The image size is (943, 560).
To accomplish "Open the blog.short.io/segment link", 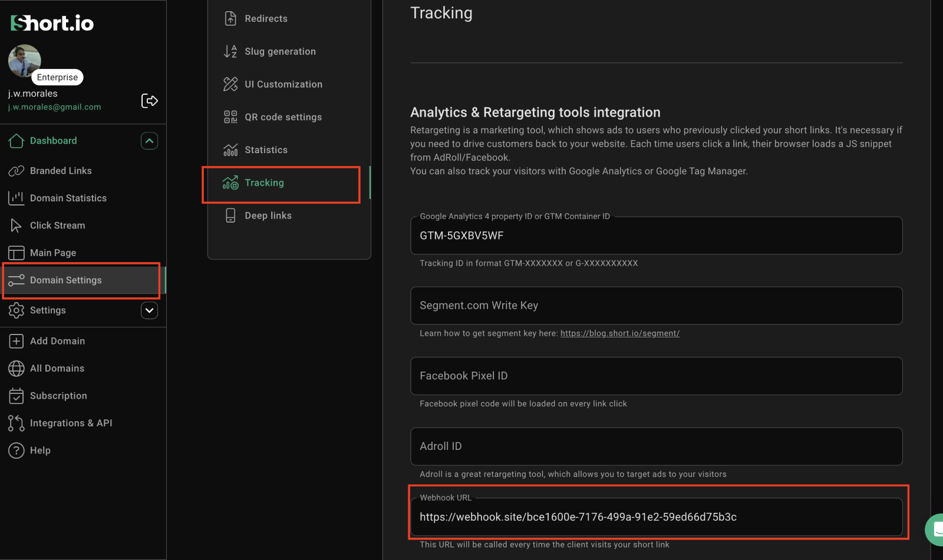I will 620,333.
